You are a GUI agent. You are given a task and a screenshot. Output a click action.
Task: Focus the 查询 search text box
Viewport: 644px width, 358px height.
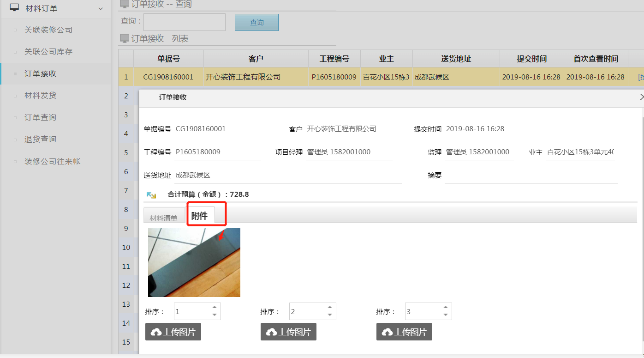pos(185,22)
